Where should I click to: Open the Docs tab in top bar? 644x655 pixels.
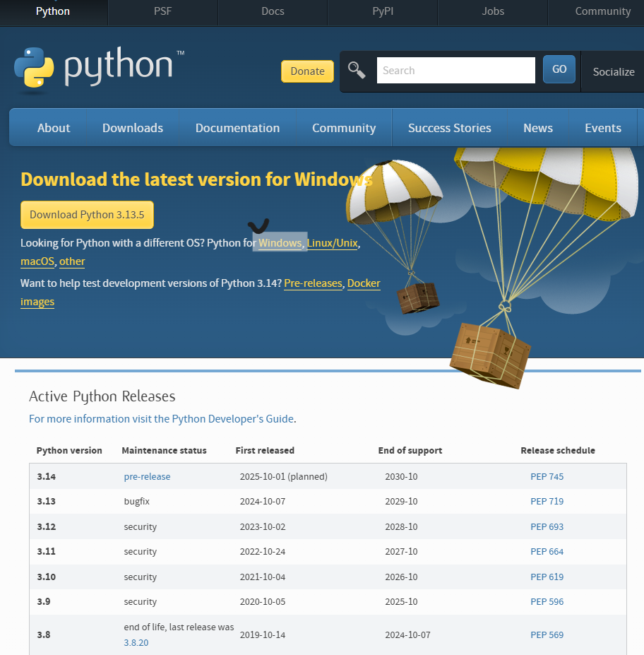(x=273, y=11)
